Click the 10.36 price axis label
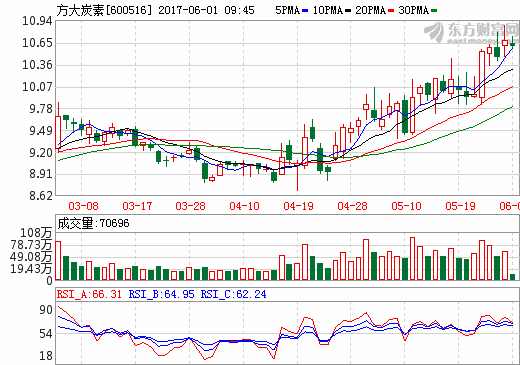This screenshot has height=365, width=520. coord(37,65)
